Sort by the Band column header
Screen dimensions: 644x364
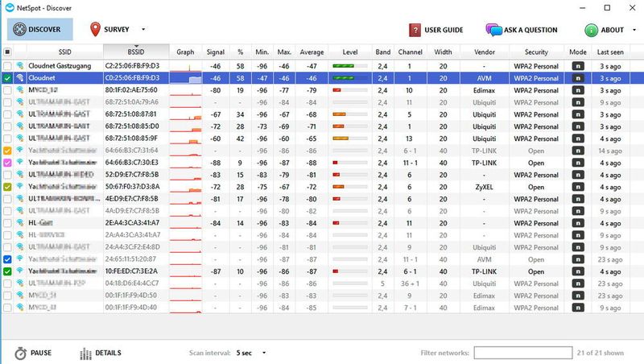click(383, 52)
